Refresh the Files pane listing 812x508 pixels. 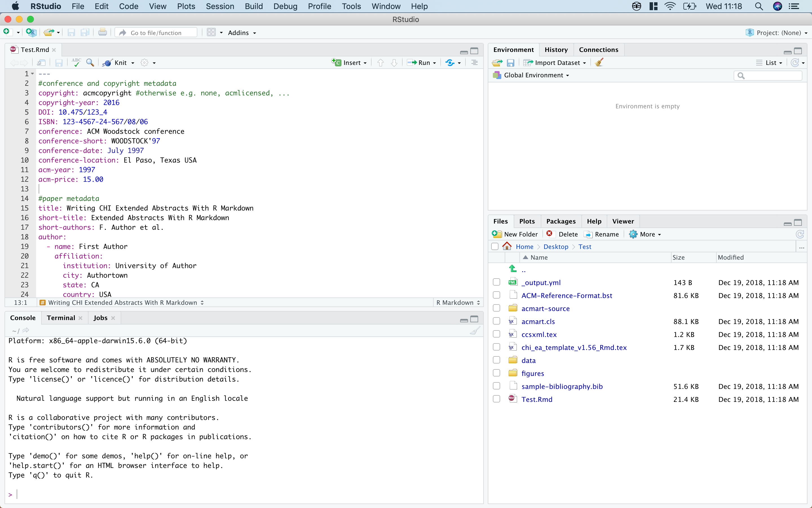(800, 234)
